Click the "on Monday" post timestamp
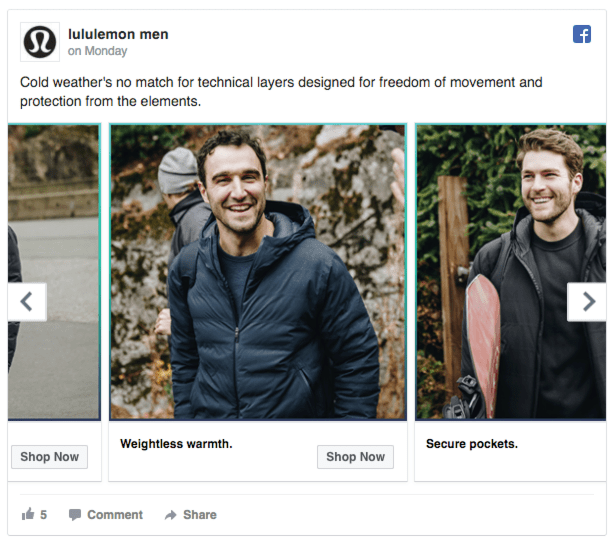613x546 pixels. click(x=97, y=51)
